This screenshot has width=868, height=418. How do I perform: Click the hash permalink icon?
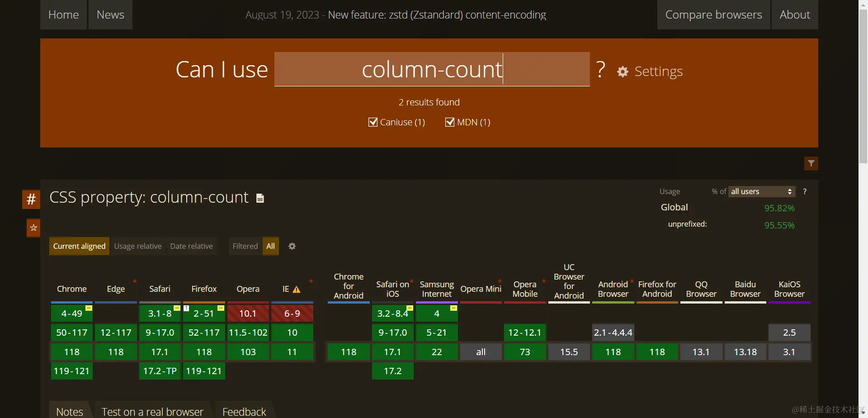(31, 199)
